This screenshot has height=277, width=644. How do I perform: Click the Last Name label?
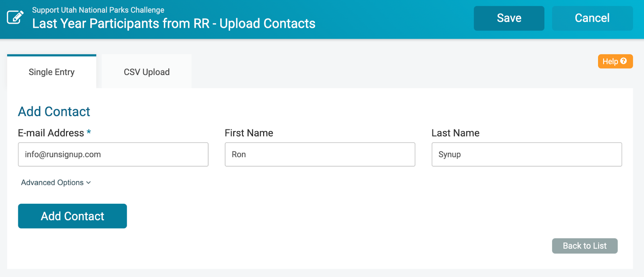(x=455, y=133)
